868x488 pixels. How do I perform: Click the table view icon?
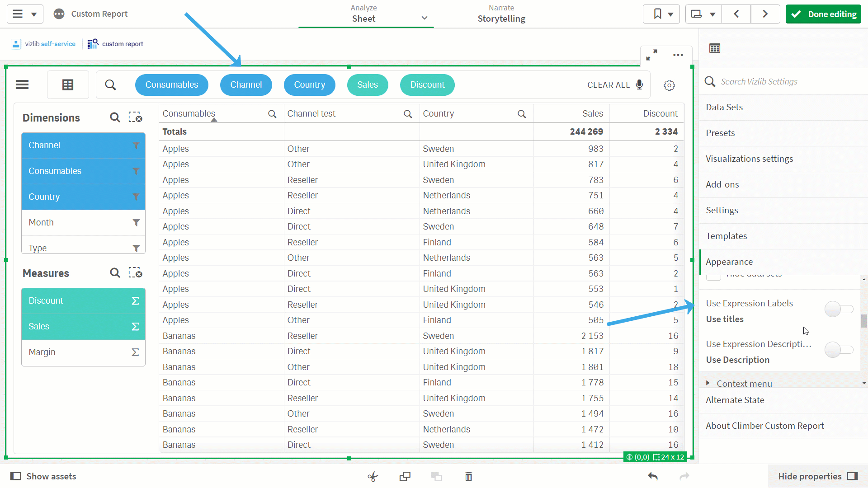coord(68,84)
